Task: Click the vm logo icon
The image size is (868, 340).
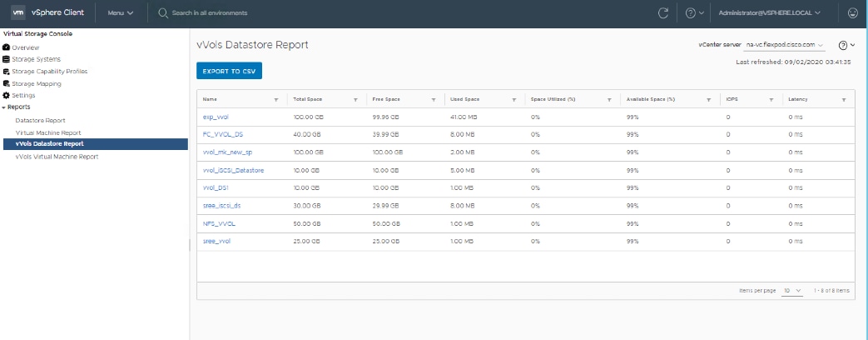Action: [18, 12]
